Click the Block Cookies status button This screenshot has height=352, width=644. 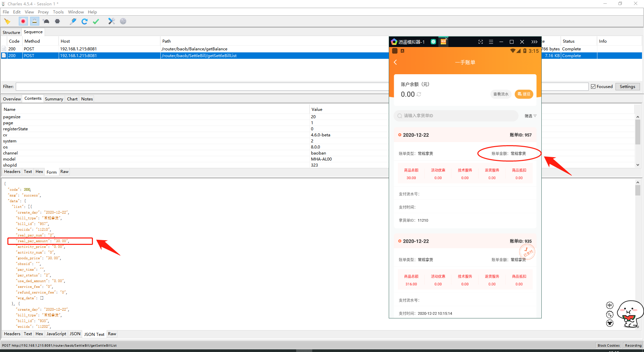[608, 345]
